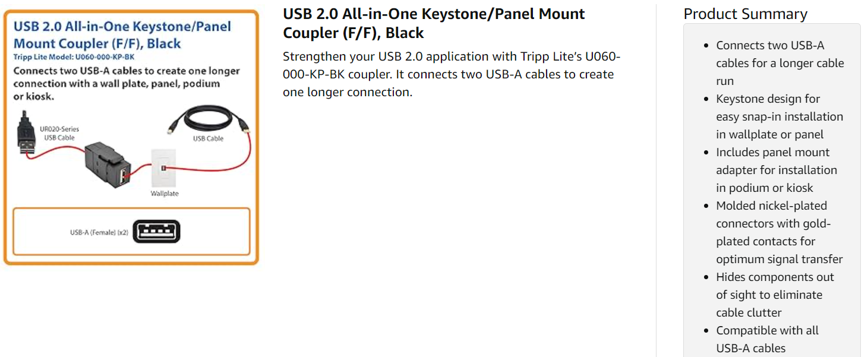The height and width of the screenshot is (357, 868).
Task: Click the "Strengthen your USB 2.0 application" paragraph
Action: [452, 74]
